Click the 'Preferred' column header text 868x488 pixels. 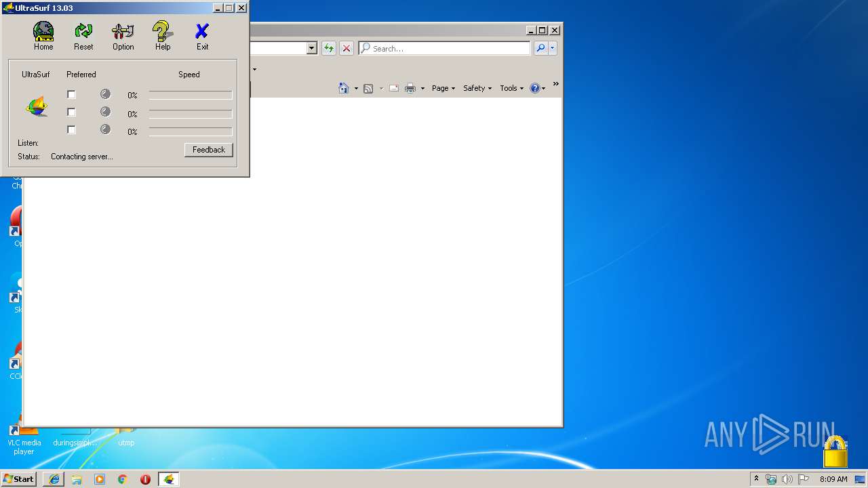[x=81, y=75]
